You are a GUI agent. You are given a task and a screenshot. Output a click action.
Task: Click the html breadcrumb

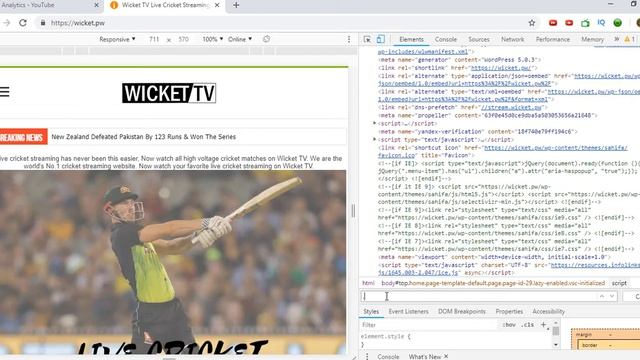(368, 283)
